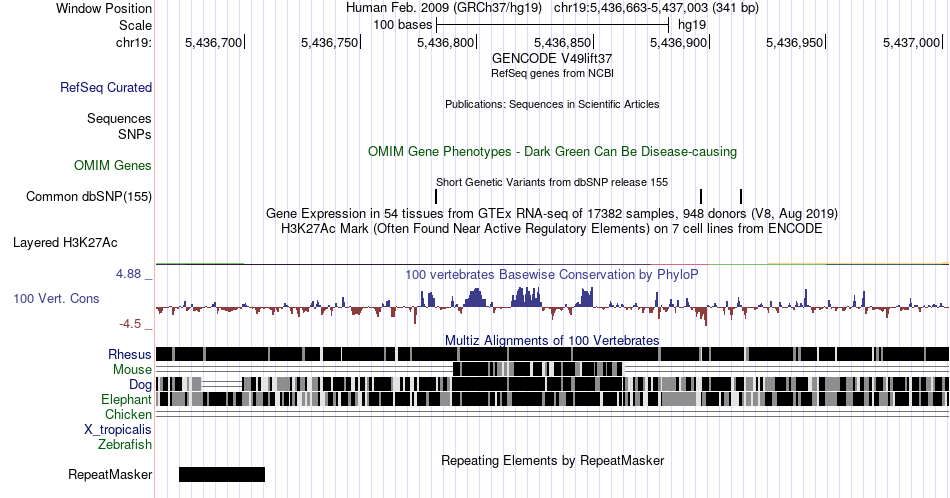The image size is (950, 498).
Task: Select the Common dbSNP(155) track label
Action: coord(88,196)
